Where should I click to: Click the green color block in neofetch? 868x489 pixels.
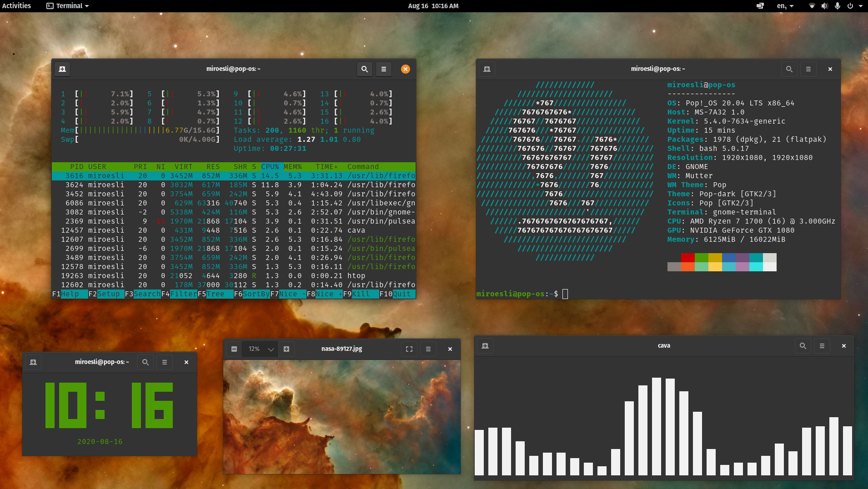[702, 258]
